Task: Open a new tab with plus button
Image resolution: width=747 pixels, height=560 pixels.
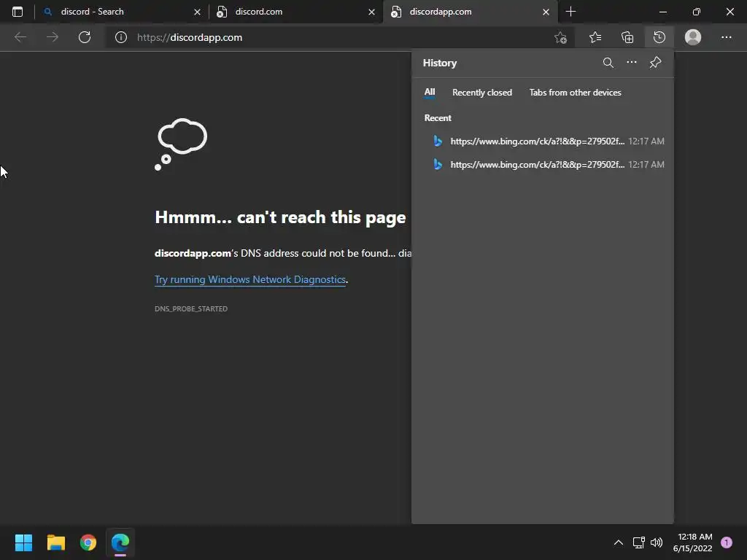Action: tap(570, 12)
